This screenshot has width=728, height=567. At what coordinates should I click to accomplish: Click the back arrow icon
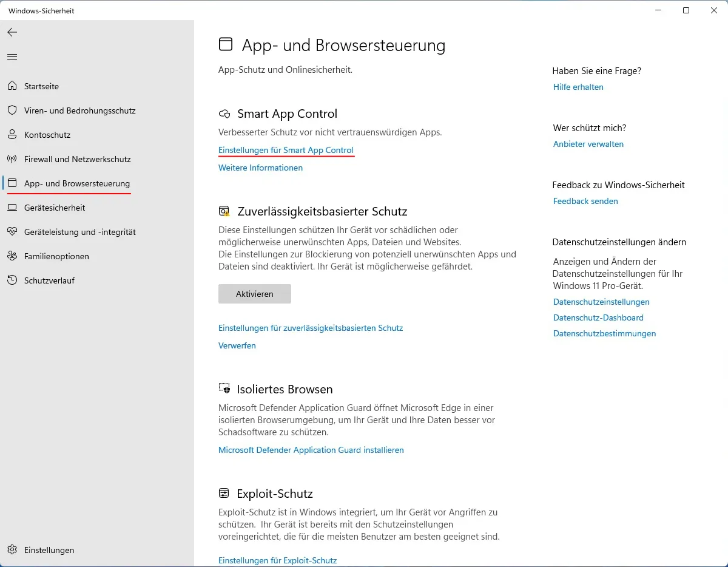click(12, 32)
